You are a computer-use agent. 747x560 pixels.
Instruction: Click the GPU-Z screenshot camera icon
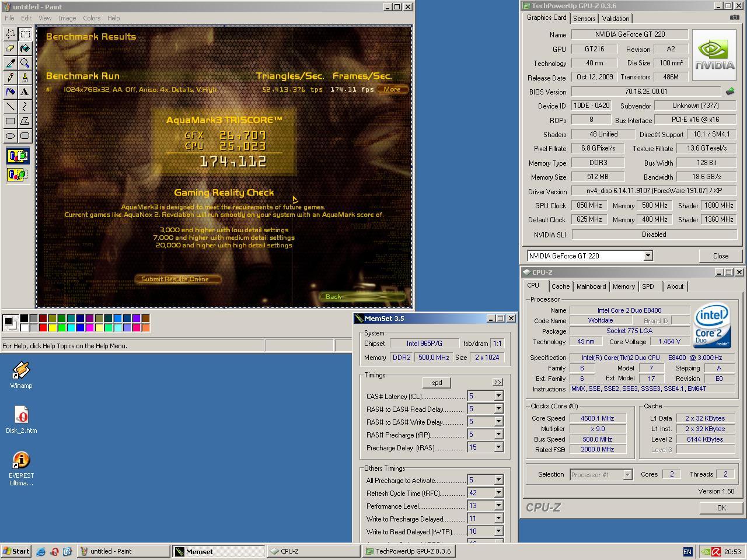pyautogui.click(x=734, y=17)
